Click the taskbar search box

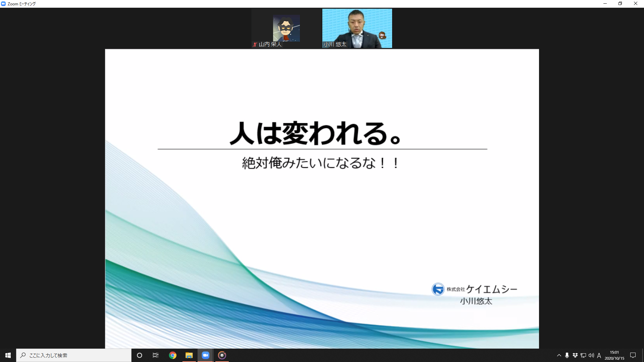pyautogui.click(x=74, y=355)
